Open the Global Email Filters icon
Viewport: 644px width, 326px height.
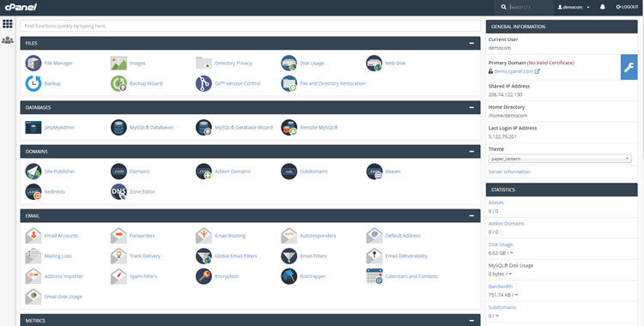204,256
